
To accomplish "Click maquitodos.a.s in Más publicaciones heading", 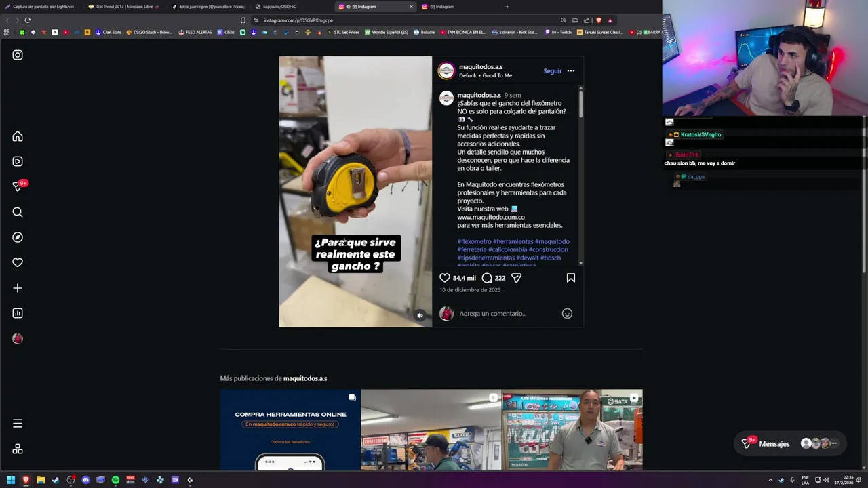I will tap(305, 378).
